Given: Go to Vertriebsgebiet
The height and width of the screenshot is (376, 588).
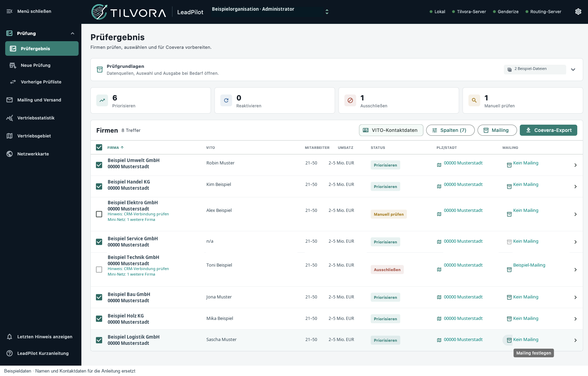Looking at the screenshot, I should 41,136.
